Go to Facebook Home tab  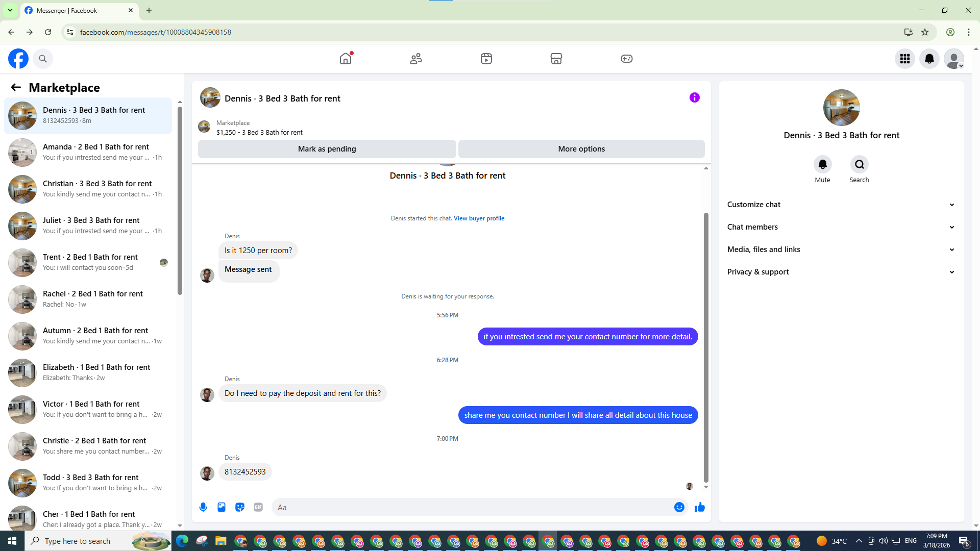[x=346, y=59]
